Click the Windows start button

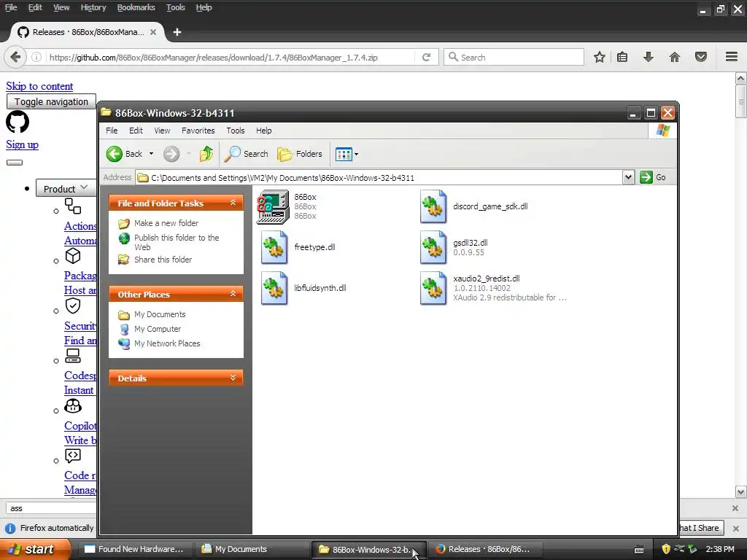(x=35, y=549)
